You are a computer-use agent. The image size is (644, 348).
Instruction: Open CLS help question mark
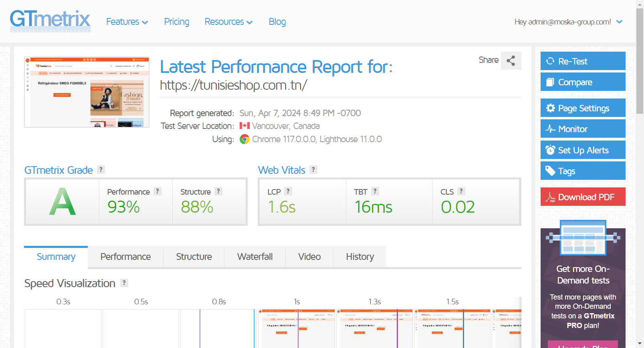pos(461,191)
